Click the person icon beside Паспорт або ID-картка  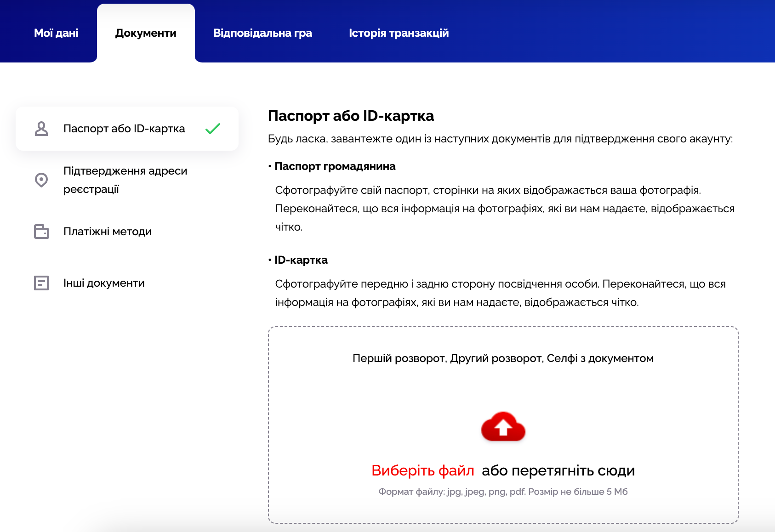(x=41, y=129)
